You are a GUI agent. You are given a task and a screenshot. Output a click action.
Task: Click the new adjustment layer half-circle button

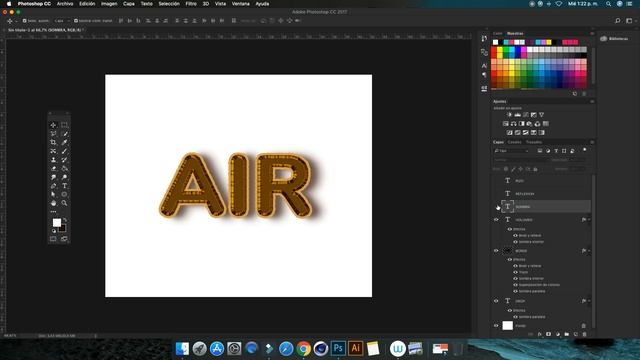558,334
